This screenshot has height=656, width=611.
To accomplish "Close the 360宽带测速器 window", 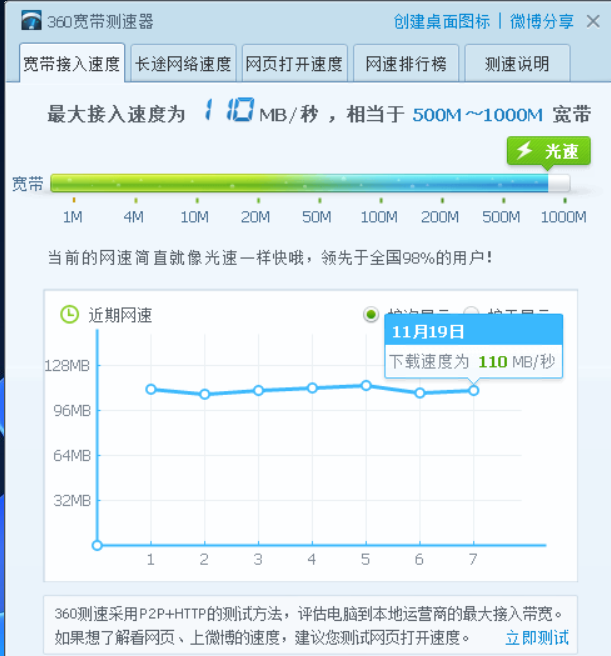I will 595,21.
